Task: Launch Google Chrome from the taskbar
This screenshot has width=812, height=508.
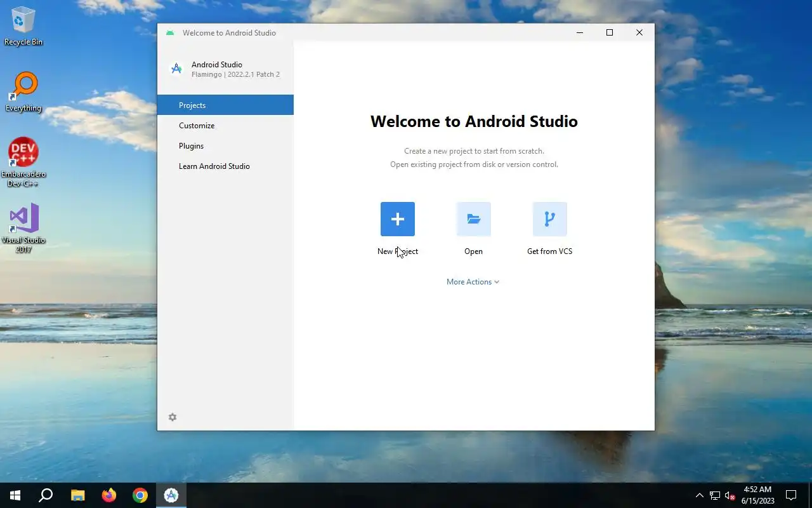Action: (140, 495)
